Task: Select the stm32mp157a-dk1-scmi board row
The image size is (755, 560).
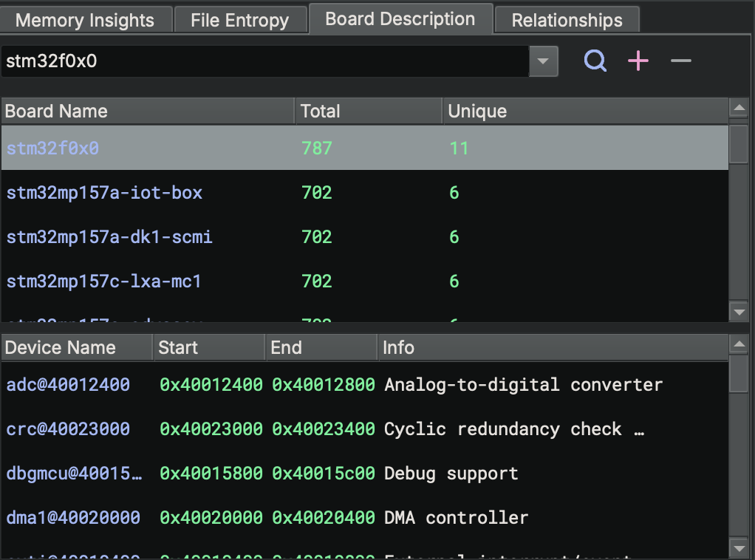Action: [364, 237]
